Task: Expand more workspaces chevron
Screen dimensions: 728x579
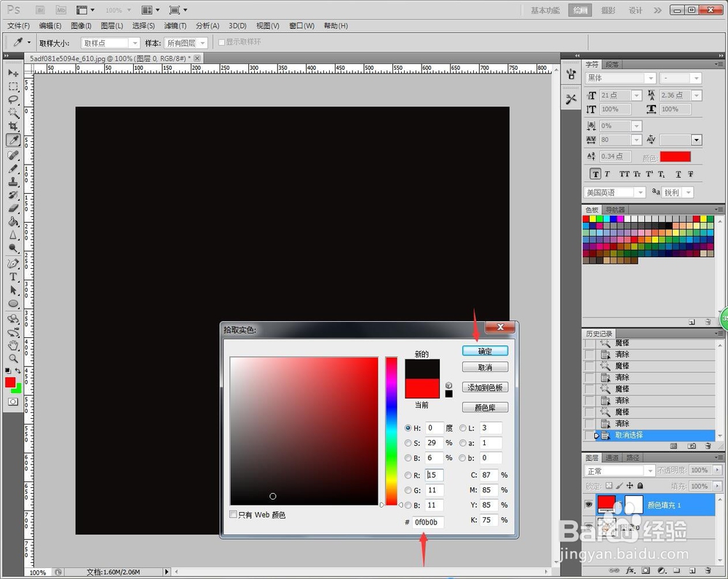Action: [x=657, y=10]
